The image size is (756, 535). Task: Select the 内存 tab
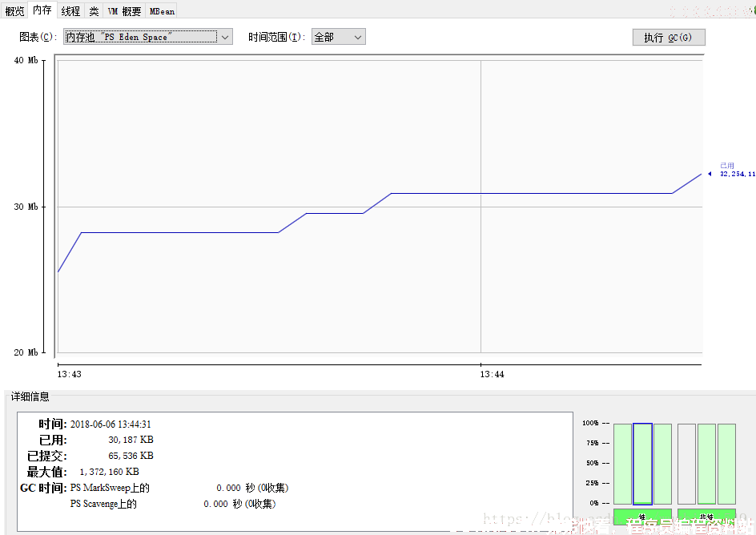[x=42, y=10]
